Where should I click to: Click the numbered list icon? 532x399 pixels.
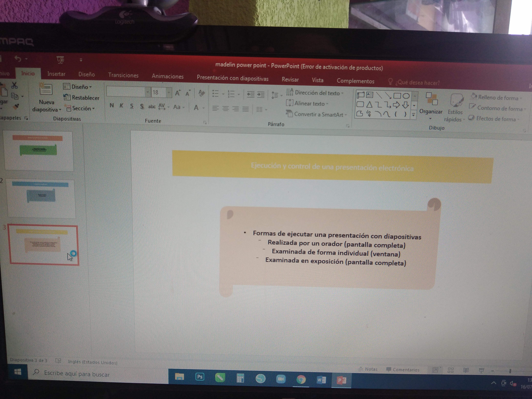coord(231,94)
